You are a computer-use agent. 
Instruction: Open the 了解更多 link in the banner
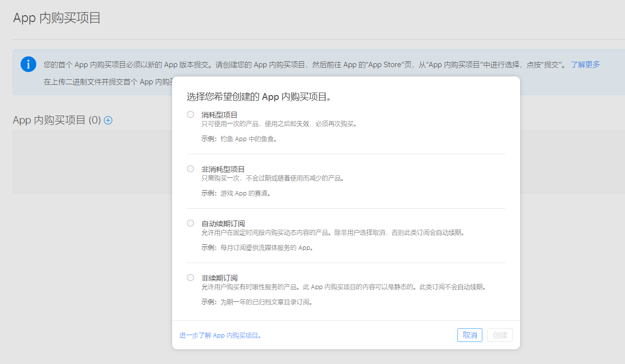point(585,65)
